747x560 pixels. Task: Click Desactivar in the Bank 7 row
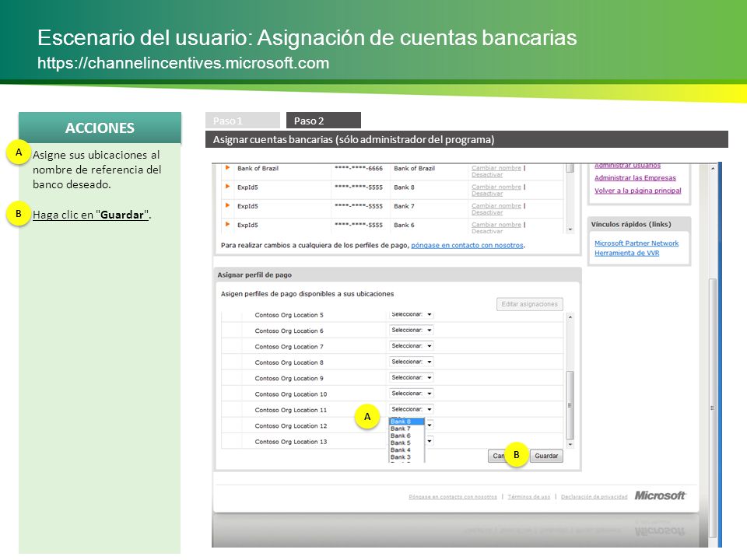[487, 212]
